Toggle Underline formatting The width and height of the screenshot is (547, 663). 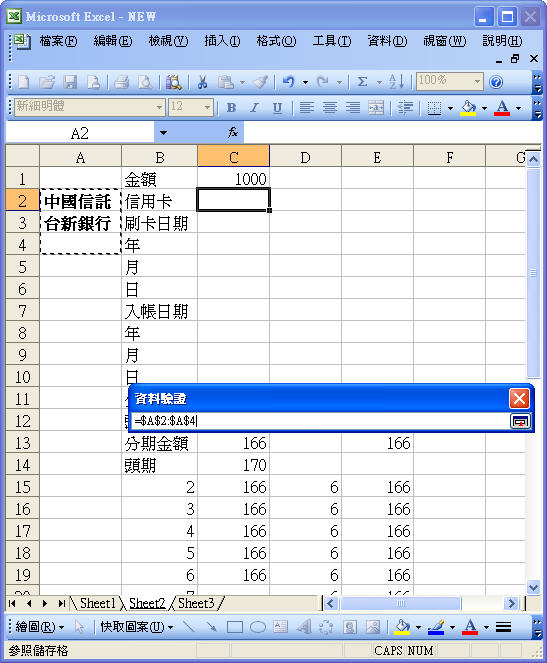277,107
